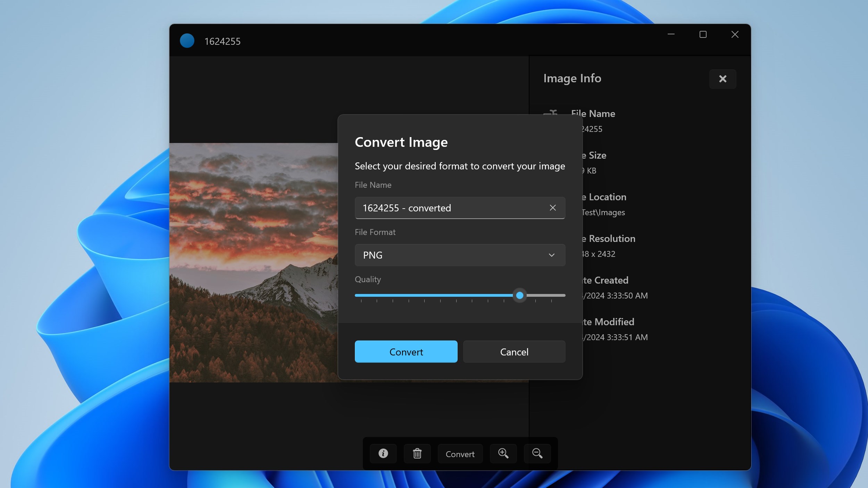Maximize the application window
The image size is (868, 488).
tap(703, 34)
